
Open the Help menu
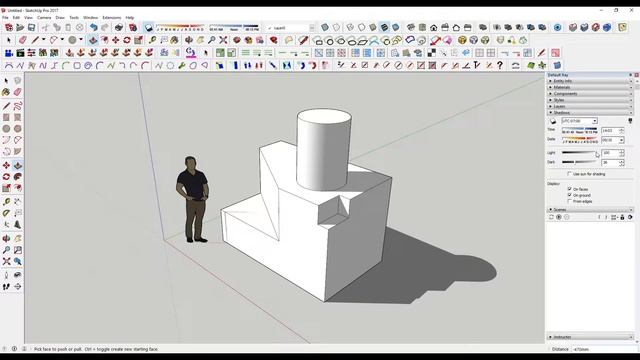pyautogui.click(x=130, y=18)
